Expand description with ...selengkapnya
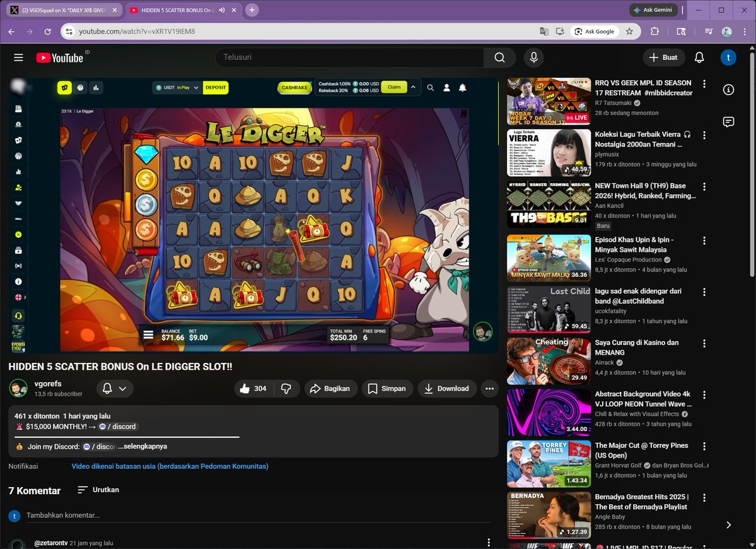Image resolution: width=756 pixels, height=549 pixels. click(142, 446)
